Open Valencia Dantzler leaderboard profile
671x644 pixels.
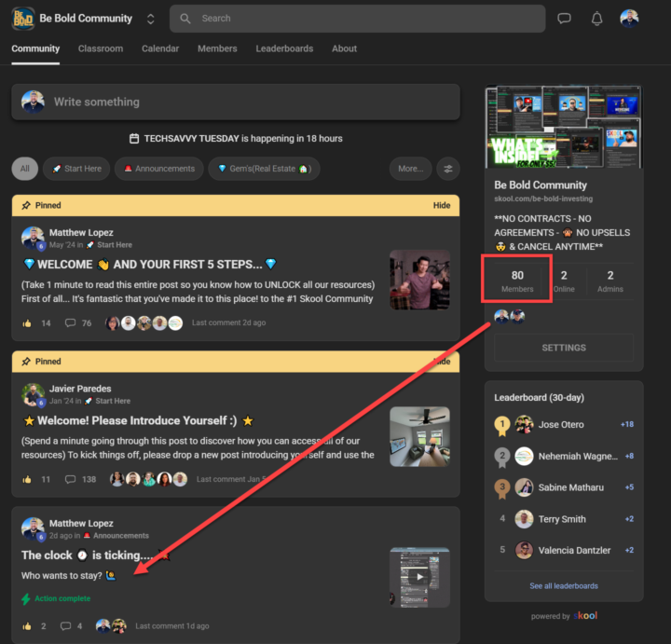coord(574,550)
